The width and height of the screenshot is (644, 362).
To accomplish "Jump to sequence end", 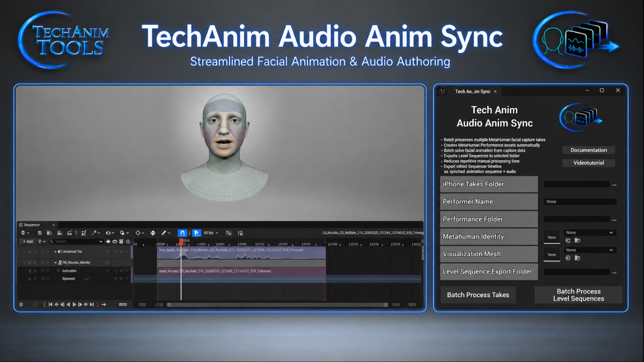I will pyautogui.click(x=92, y=304).
